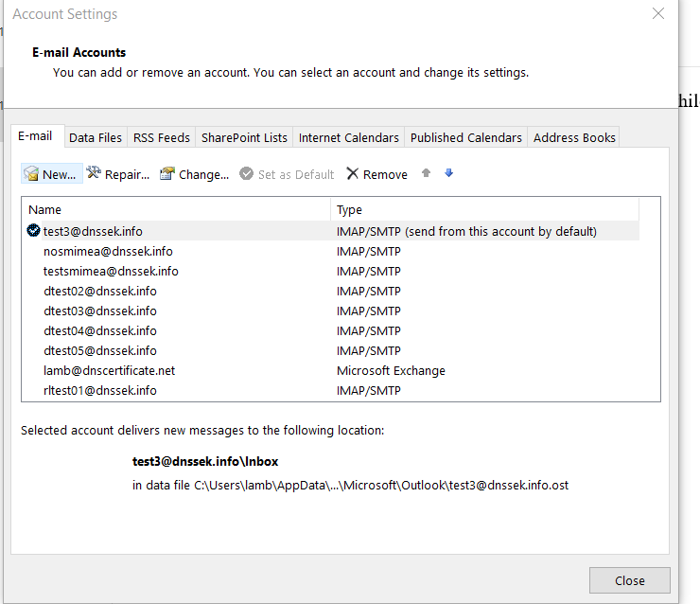This screenshot has width=700, height=604.
Task: Select the dtest05@dnssek.info account
Action: tap(330, 350)
